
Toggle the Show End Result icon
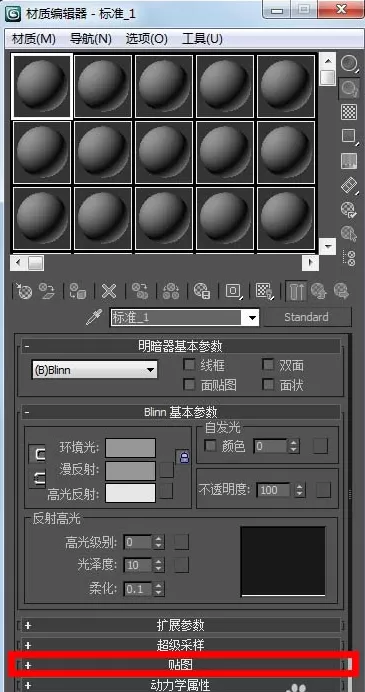(x=297, y=292)
